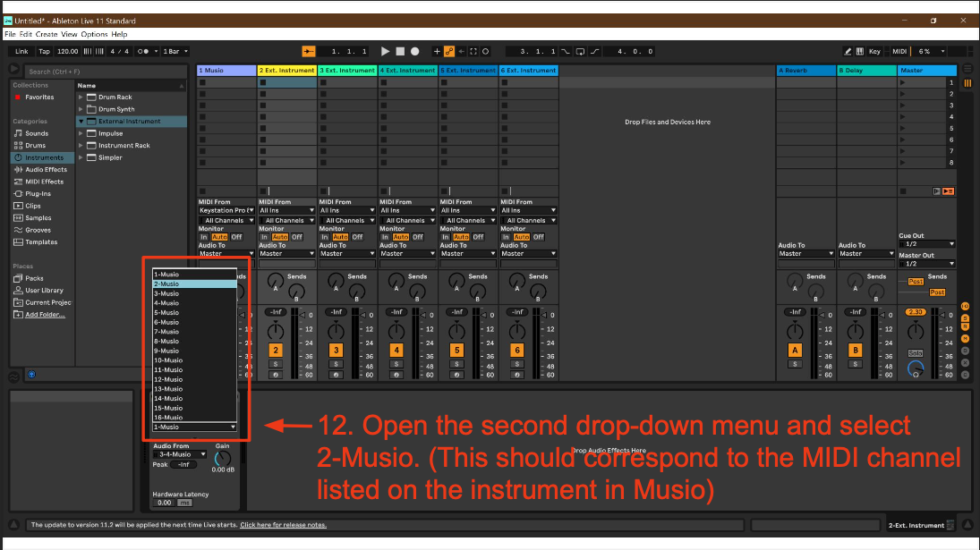
Task: Open the Options menu
Action: tap(94, 34)
